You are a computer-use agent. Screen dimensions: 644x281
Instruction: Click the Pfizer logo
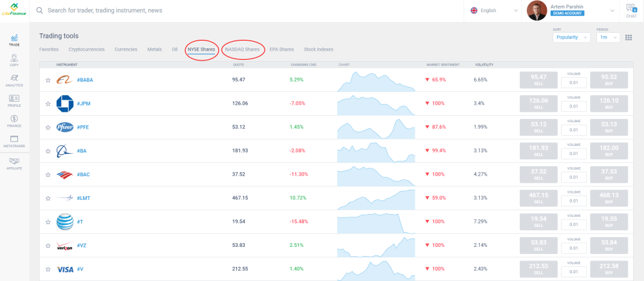65,127
